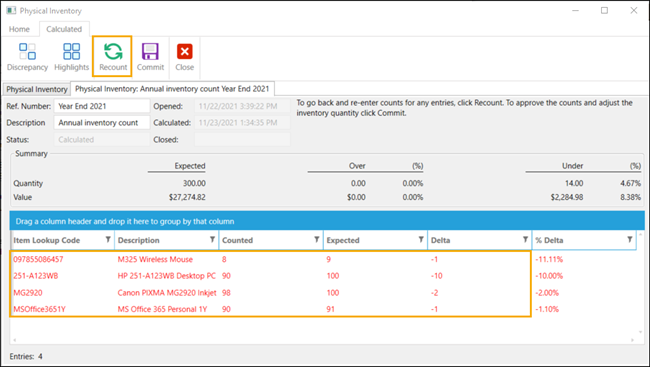Open filter for % Delta column
Screen dimensions: 650x367
(x=630, y=240)
